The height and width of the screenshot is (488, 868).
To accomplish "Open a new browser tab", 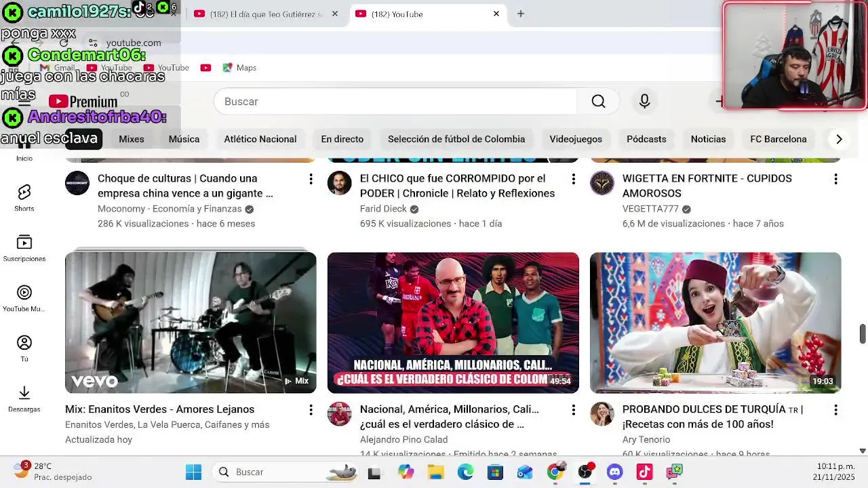I will [521, 14].
